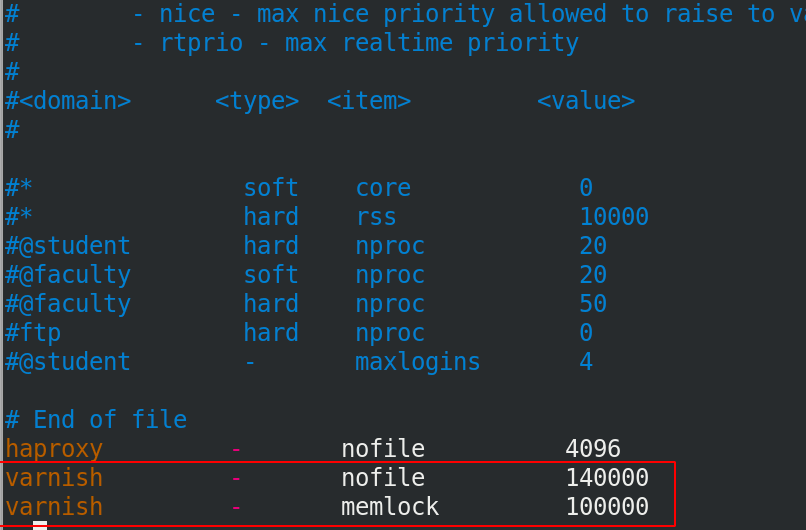Screen dimensions: 806x530
Task: Click the '10000' value in the rss row
Action: tap(614, 216)
